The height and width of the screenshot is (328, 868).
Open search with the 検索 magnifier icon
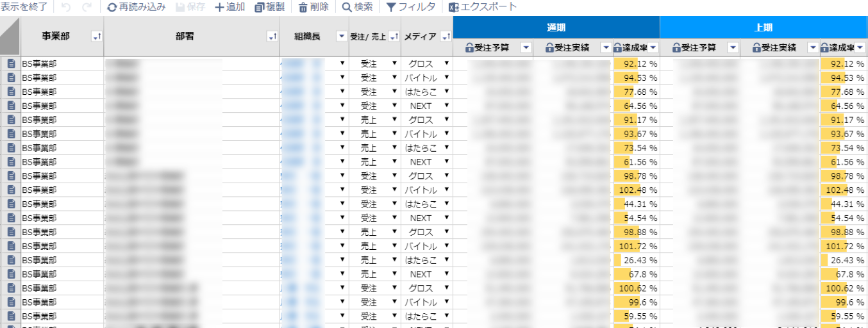click(346, 7)
